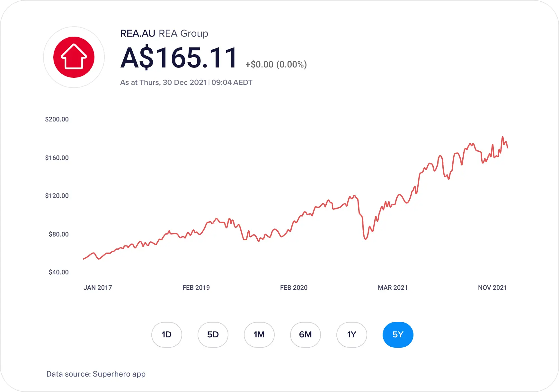559x392 pixels.
Task: Click the Data source: Superhero app text
Action: pyautogui.click(x=96, y=374)
